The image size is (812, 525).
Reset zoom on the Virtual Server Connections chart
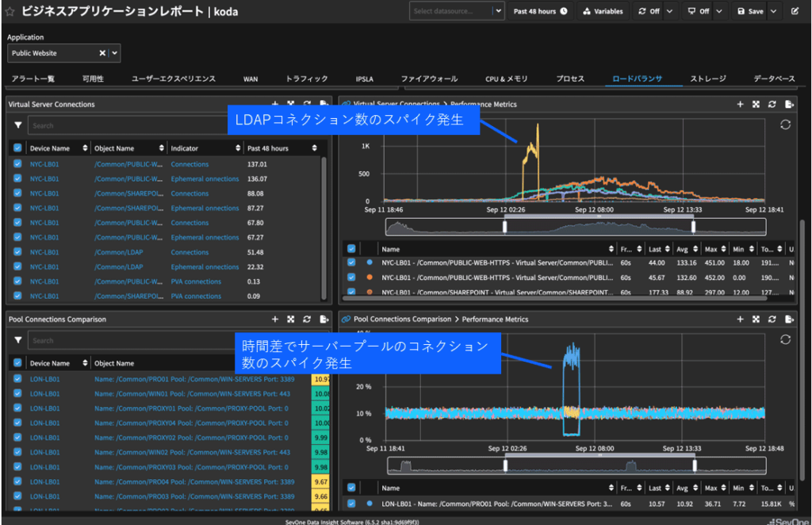(x=785, y=125)
